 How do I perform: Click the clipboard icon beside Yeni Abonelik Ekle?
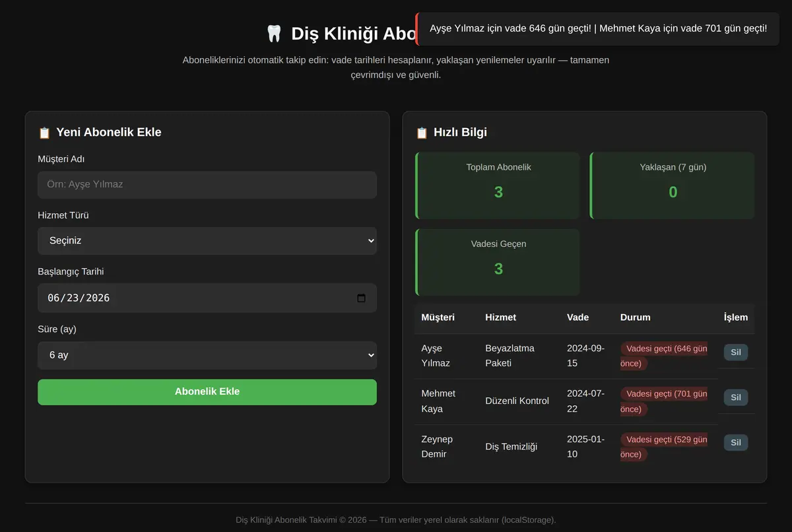[44, 133]
